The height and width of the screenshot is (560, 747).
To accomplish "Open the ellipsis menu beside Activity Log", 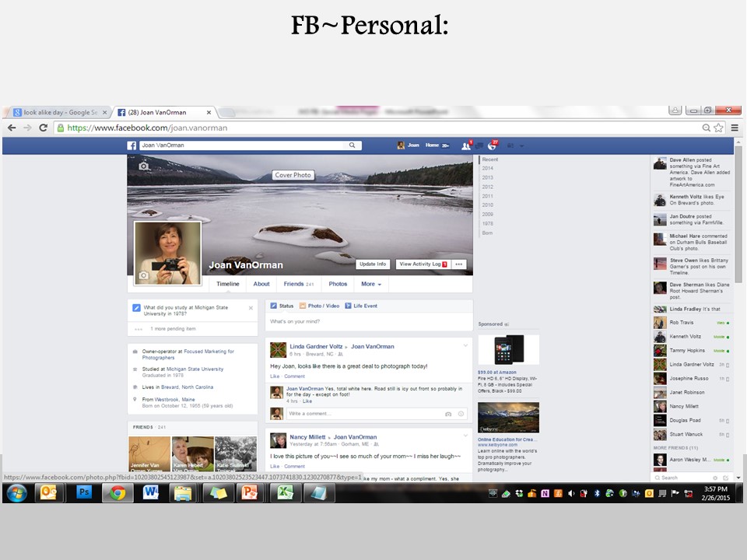I will [x=459, y=264].
